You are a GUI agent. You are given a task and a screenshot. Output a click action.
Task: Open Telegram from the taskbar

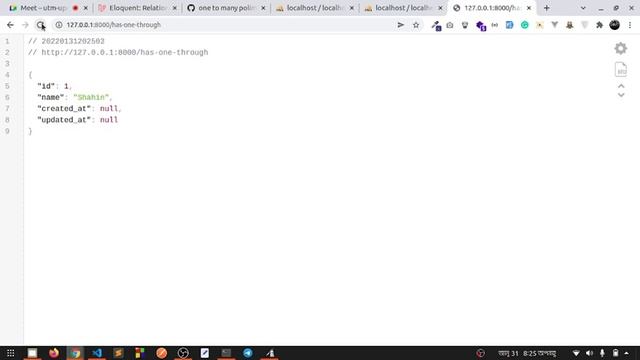(248, 353)
